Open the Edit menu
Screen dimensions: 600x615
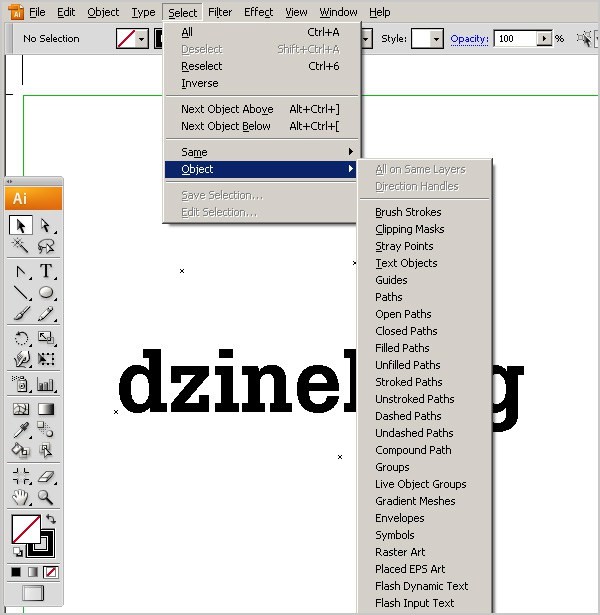[x=66, y=13]
